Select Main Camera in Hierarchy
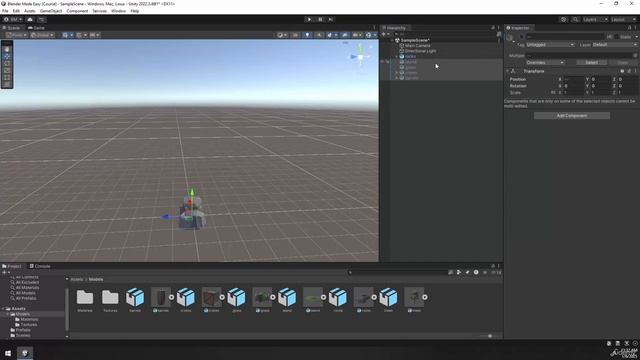640x360 pixels. tap(418, 46)
